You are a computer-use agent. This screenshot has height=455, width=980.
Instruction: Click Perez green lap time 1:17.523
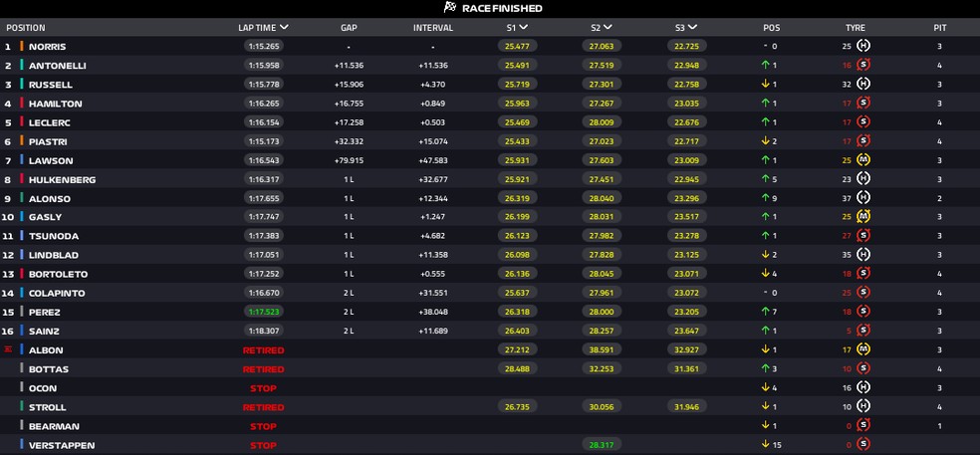264,312
